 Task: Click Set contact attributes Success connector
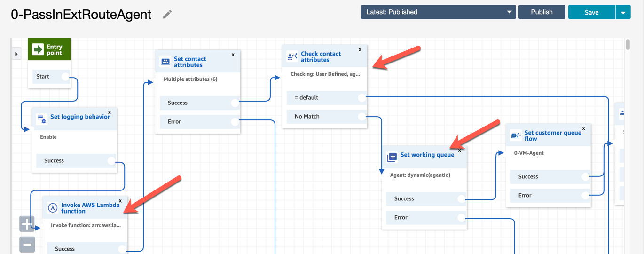point(235,103)
